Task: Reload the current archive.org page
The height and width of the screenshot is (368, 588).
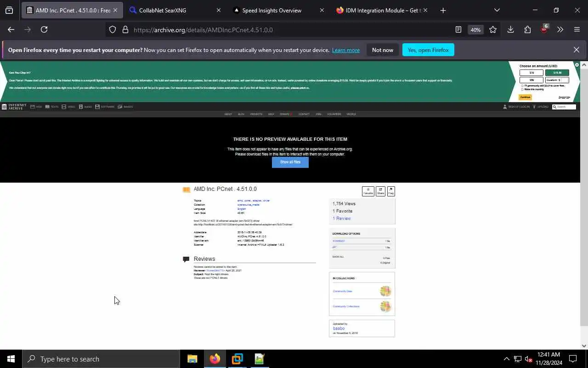Action: 44,29
